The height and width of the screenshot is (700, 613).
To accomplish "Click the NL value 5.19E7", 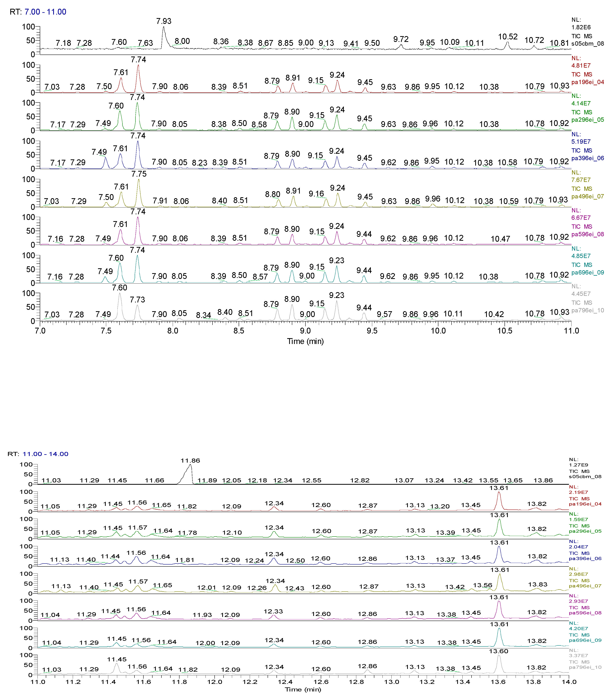I will pyautogui.click(x=581, y=142).
